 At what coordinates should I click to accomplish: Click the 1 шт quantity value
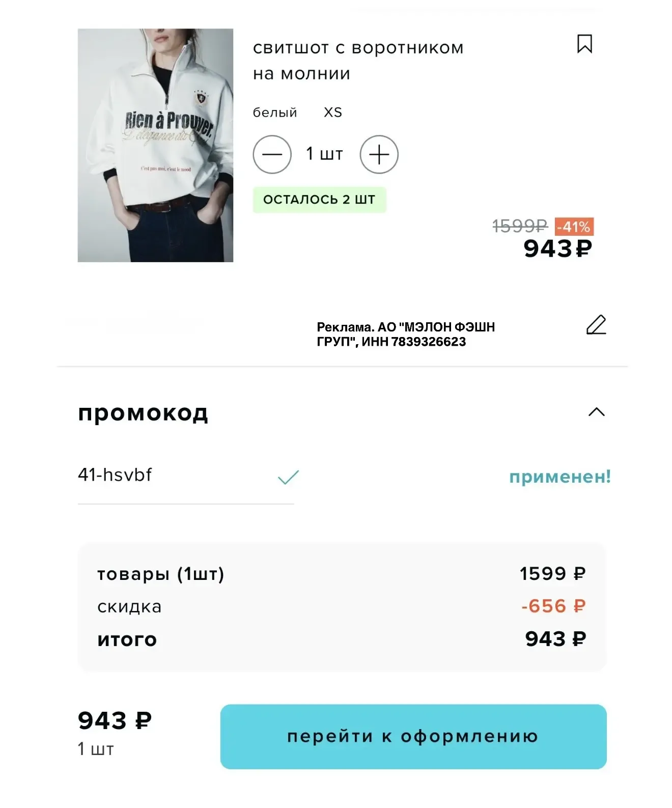324,154
